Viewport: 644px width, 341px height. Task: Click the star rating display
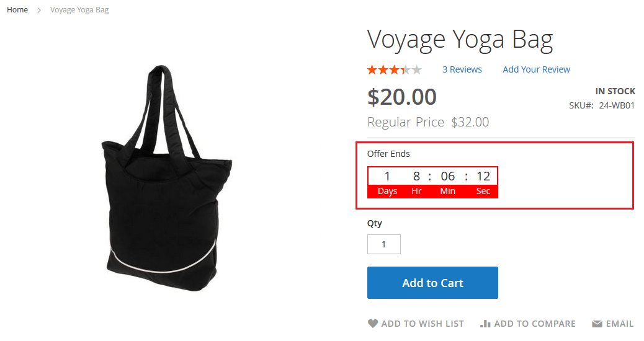(395, 70)
